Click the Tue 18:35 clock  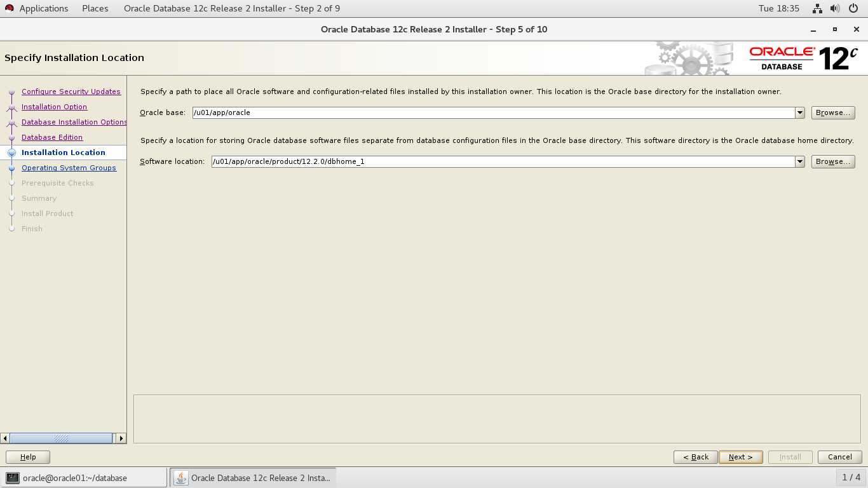[779, 8]
